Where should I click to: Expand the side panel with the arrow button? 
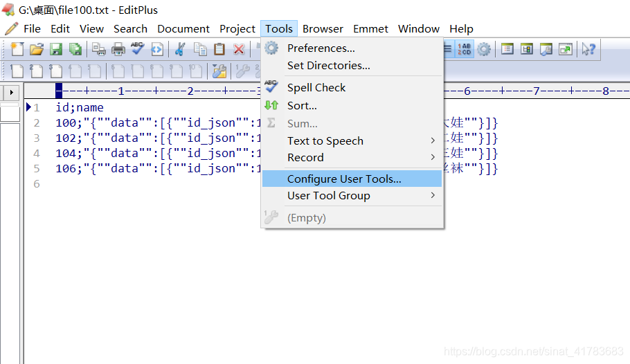(x=11, y=93)
